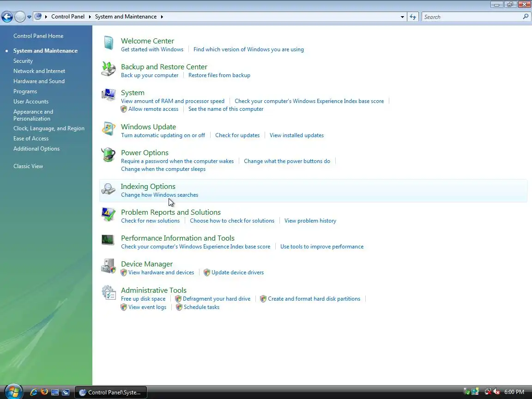This screenshot has width=532, height=399.
Task: Go back using the Back arrow button
Action: click(x=7, y=17)
